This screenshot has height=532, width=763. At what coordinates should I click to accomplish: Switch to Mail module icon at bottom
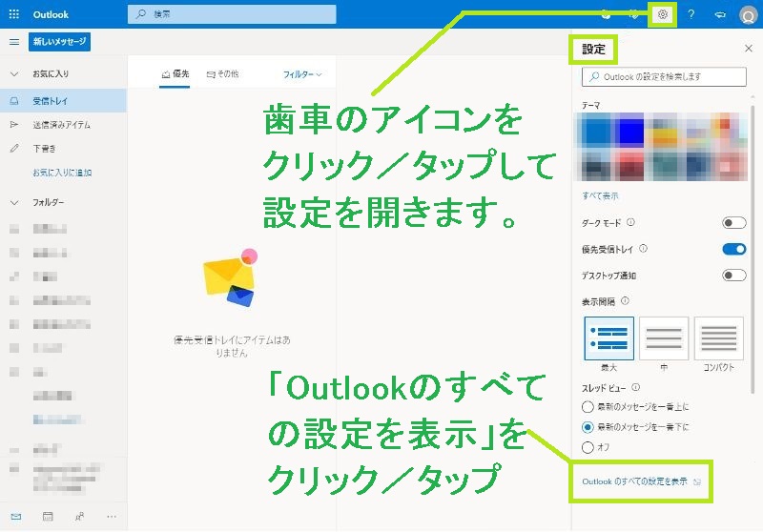click(15, 517)
